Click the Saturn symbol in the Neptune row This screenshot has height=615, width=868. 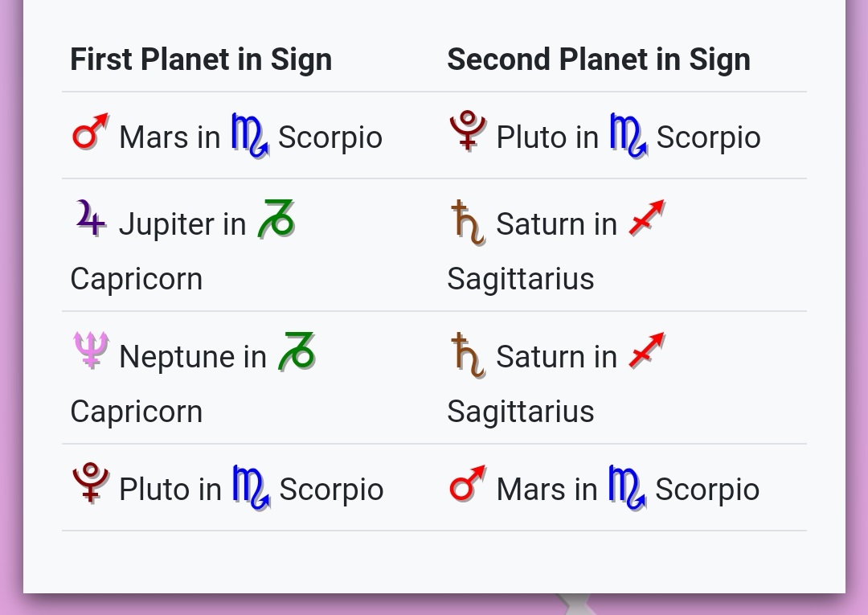469,355
